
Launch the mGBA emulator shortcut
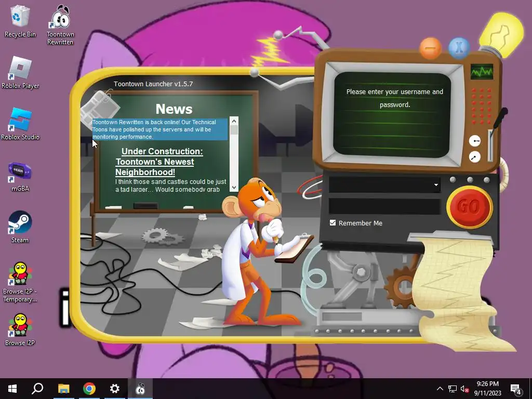(x=20, y=176)
